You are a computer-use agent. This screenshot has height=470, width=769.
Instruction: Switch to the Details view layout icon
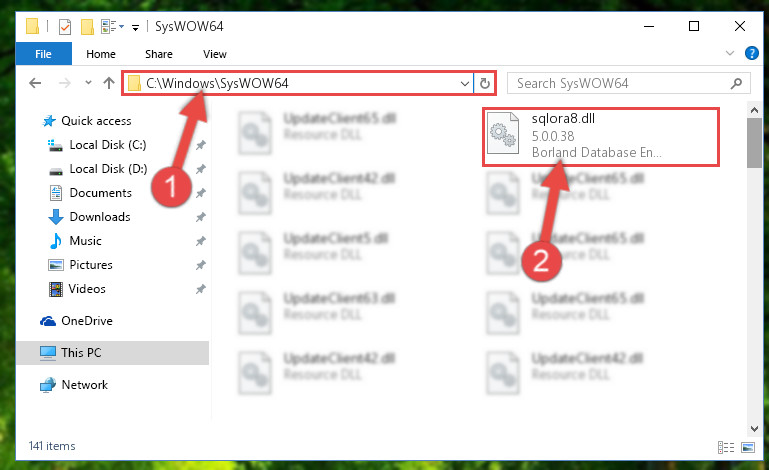coord(726,447)
